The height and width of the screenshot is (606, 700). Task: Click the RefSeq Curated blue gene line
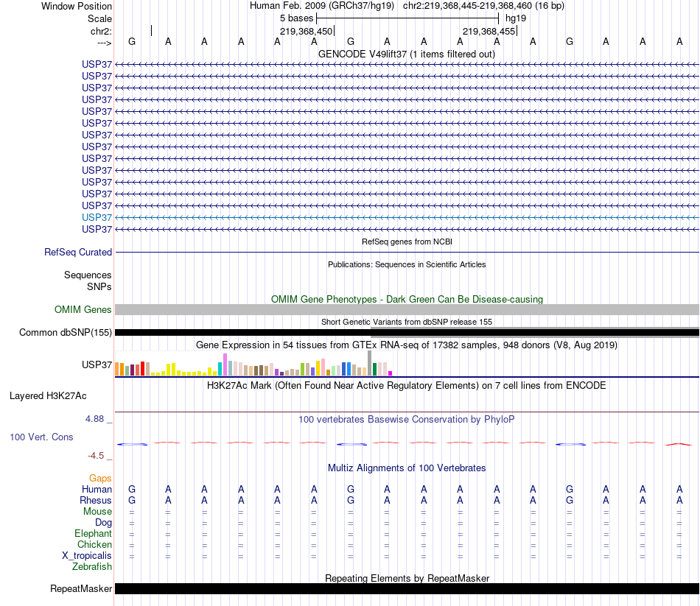coord(407,252)
